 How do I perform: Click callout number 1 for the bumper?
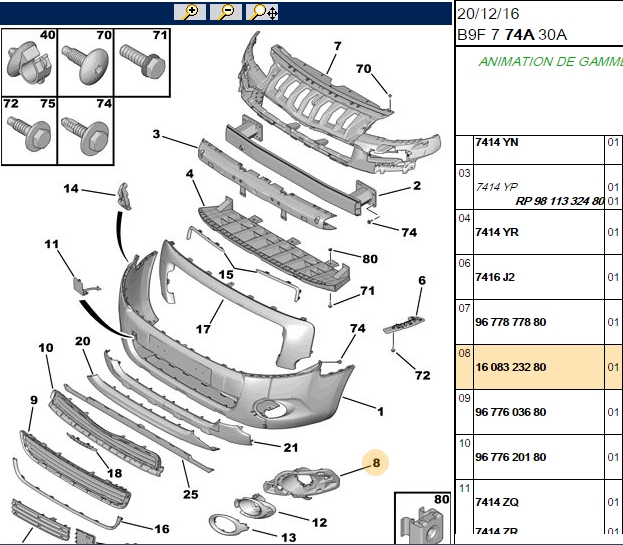coord(380,411)
